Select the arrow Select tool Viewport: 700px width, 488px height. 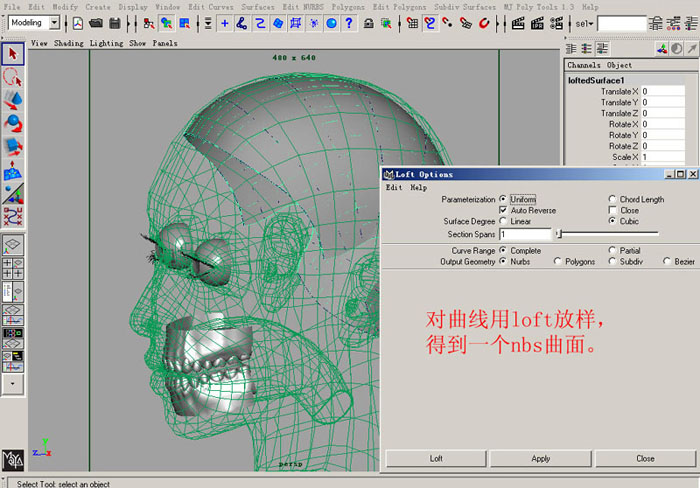pos(13,54)
